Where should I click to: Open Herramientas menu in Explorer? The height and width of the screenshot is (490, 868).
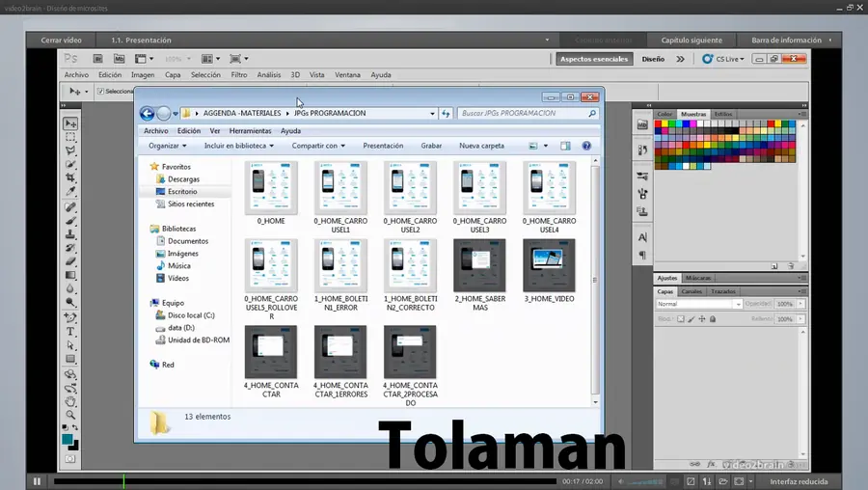click(250, 131)
